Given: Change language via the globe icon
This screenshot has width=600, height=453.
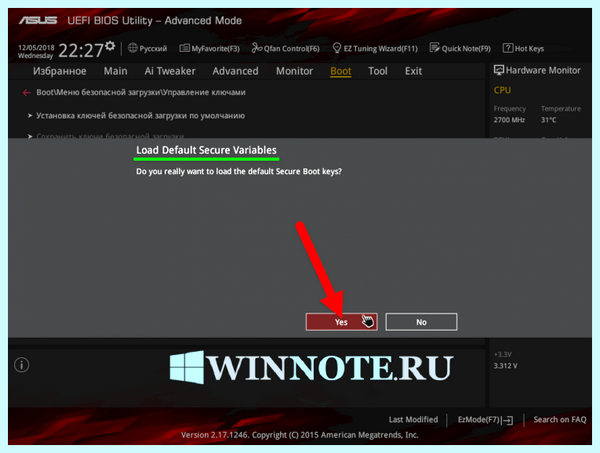Looking at the screenshot, I should 133,48.
